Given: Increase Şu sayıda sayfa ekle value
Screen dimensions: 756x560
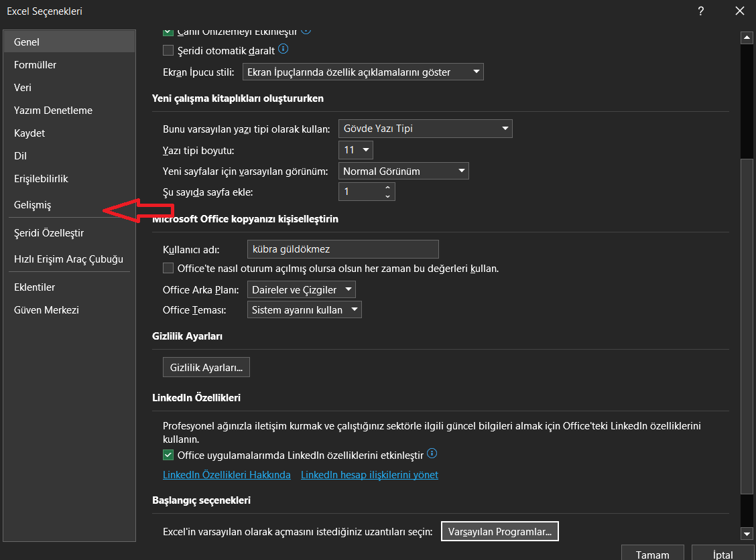Looking at the screenshot, I should coord(387,188).
